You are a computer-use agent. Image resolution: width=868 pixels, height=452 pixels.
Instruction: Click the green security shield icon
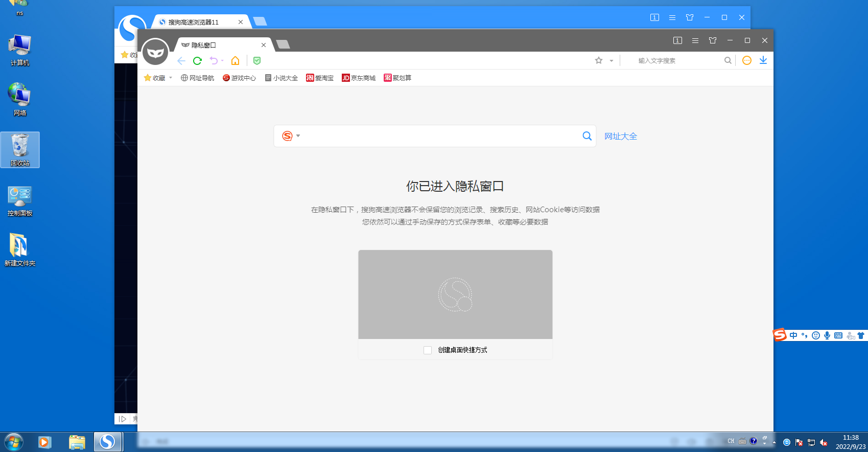click(x=257, y=61)
